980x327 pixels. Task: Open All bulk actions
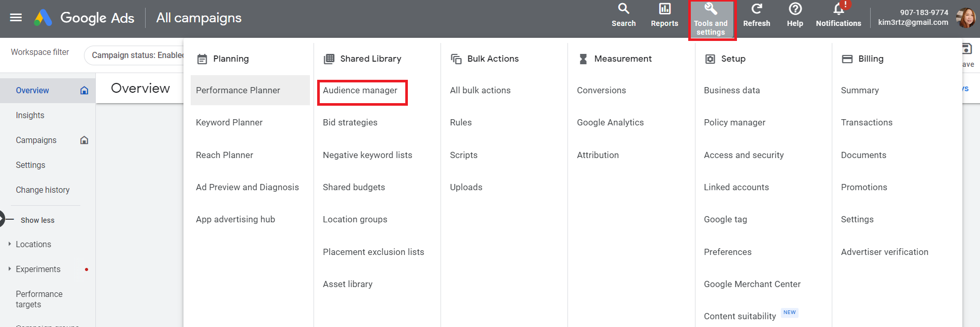click(x=480, y=90)
